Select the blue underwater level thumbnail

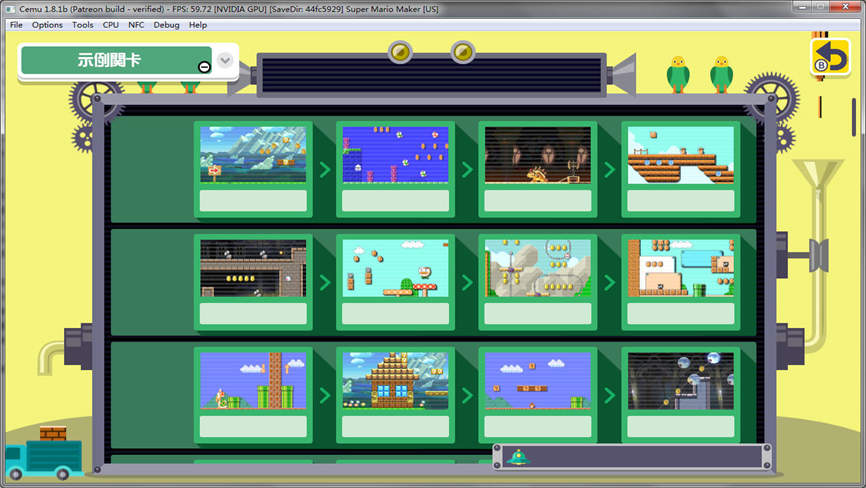(395, 155)
